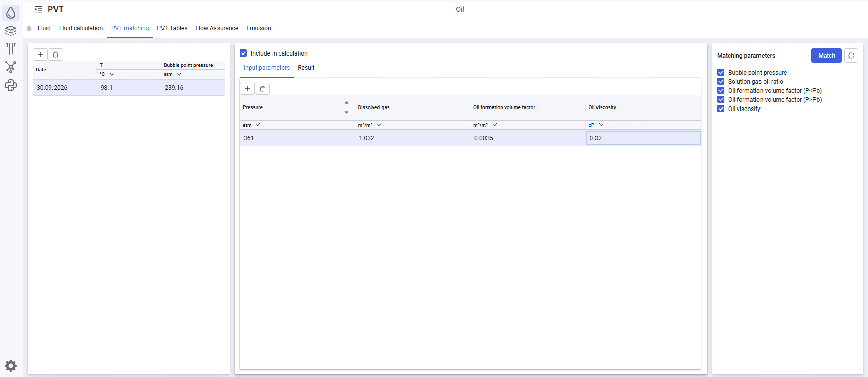Select Oil formation volume factor 0.0035
868x377 pixels.
[x=528, y=138]
